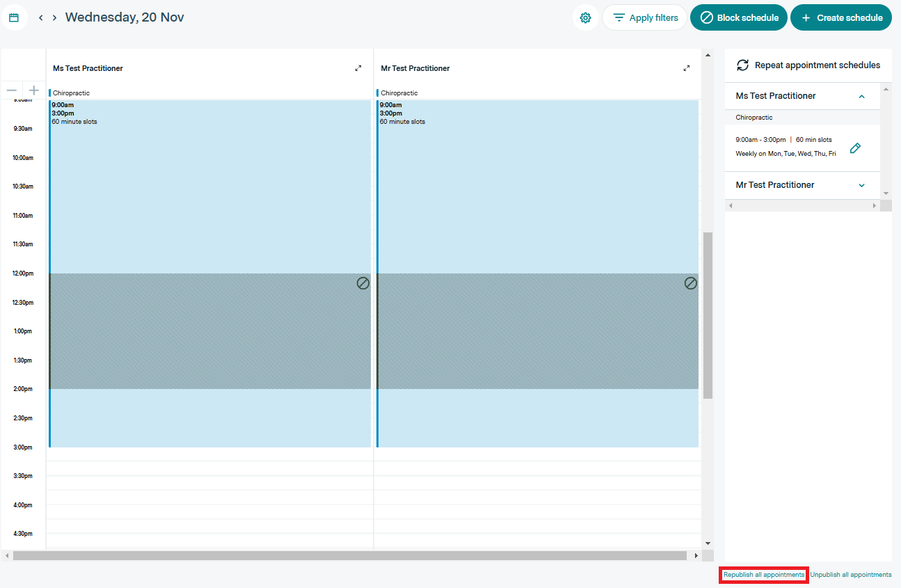Click blocked icon in Mr Test Practitioner's schedule

(x=690, y=283)
